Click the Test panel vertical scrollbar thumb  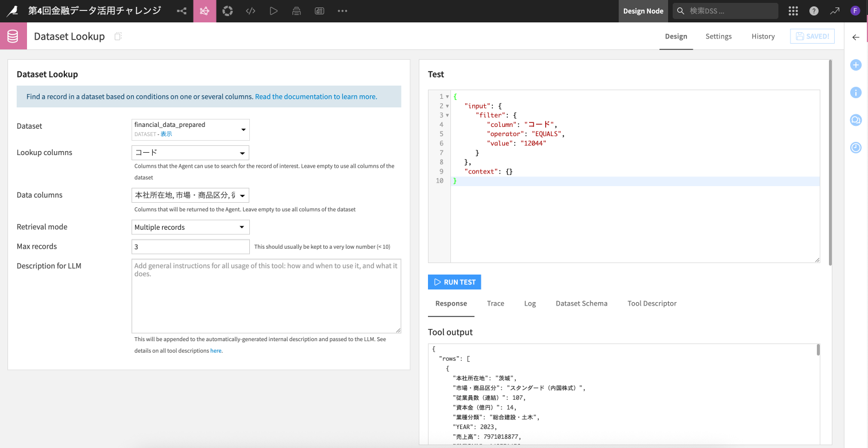pos(830,162)
